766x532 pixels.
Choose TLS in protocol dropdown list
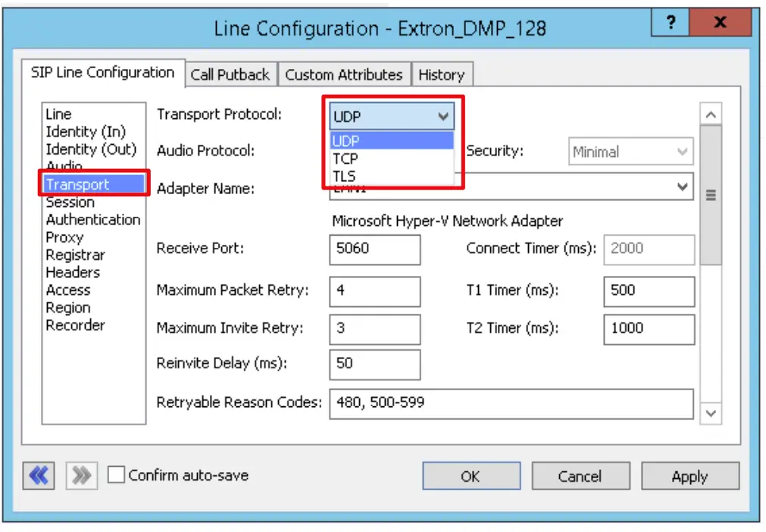coord(392,176)
